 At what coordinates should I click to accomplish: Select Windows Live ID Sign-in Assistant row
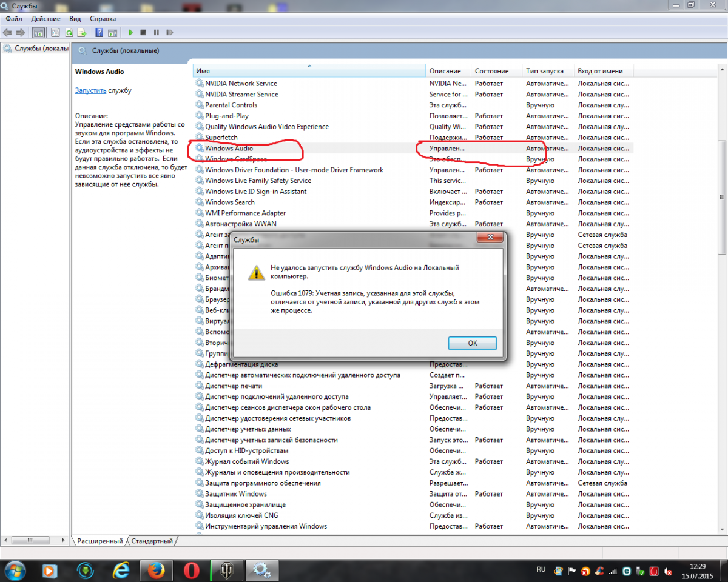click(413, 192)
